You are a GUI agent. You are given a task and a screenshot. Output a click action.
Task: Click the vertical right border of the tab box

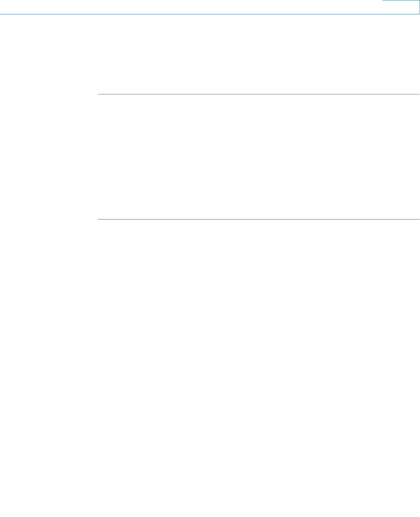tap(420, 7)
